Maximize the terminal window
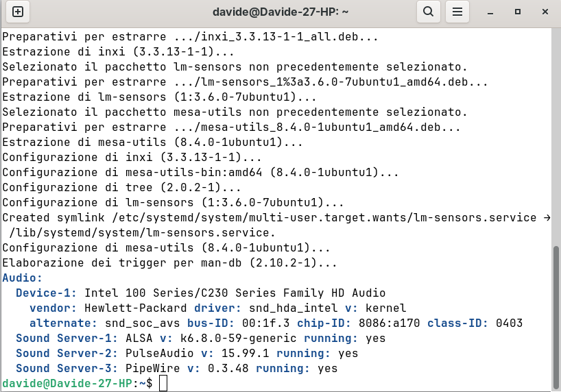561x392 pixels. [518, 12]
